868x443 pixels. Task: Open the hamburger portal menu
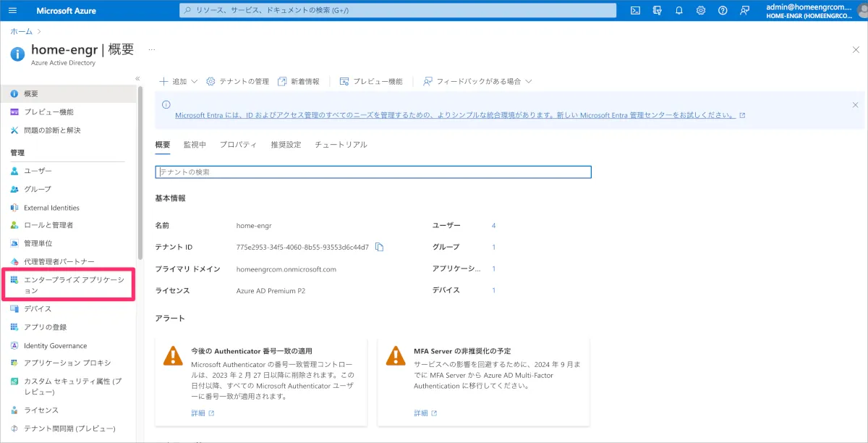(x=12, y=11)
